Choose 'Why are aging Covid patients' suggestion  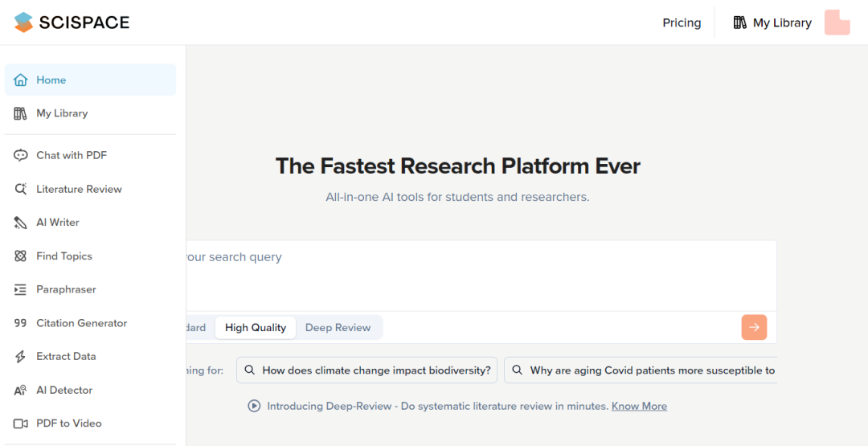(x=641, y=370)
